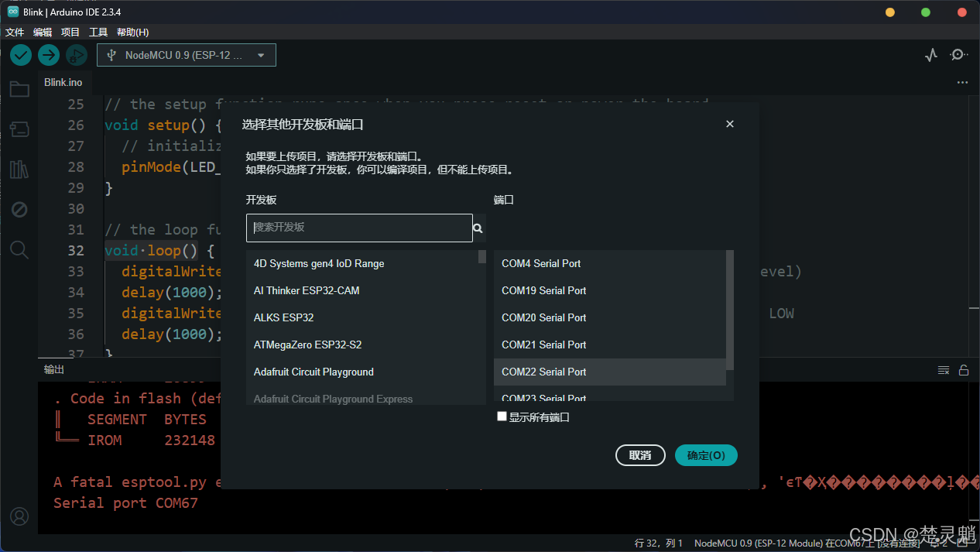The width and height of the screenshot is (980, 552).
Task: Click the three-dot editor options icon
Action: 962,82
